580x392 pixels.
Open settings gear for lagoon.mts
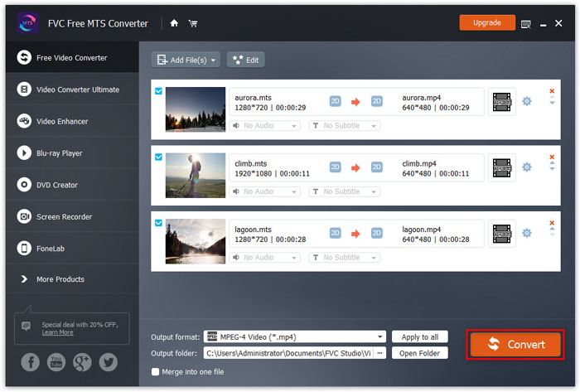pyautogui.click(x=526, y=233)
